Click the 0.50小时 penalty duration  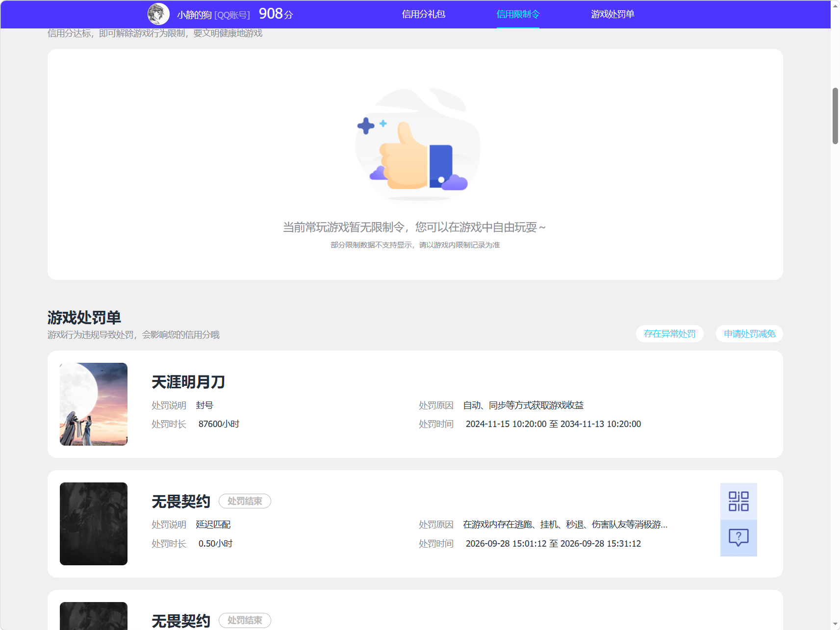[x=215, y=544]
